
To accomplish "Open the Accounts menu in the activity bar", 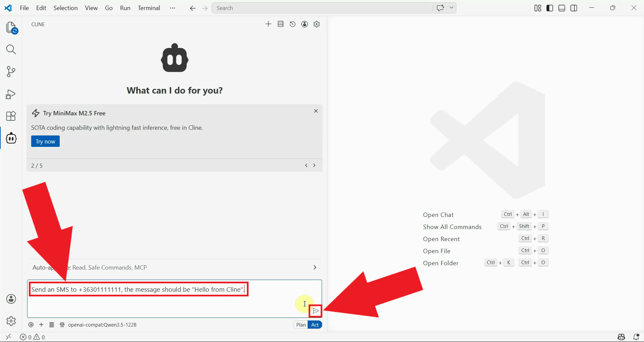I will 11,299.
